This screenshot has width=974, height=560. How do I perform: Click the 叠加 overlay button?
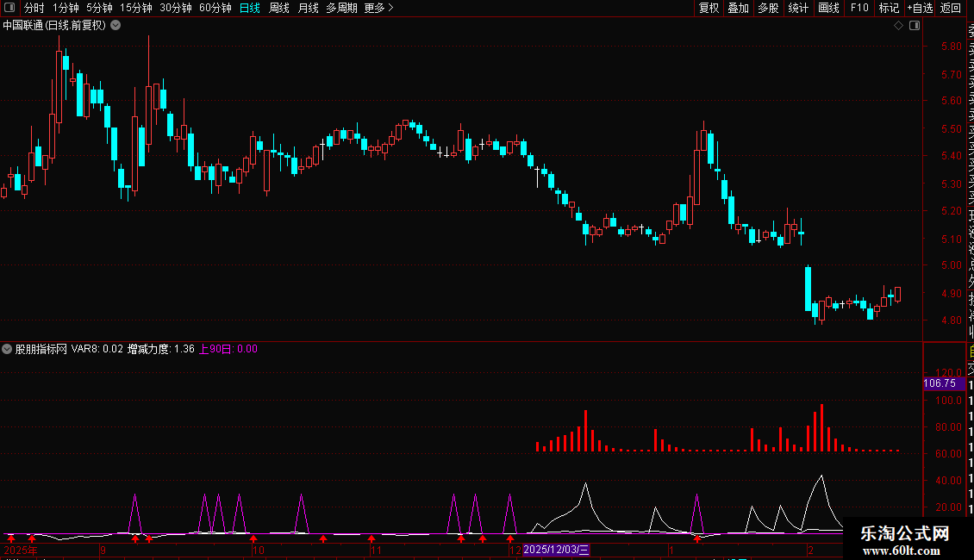point(739,8)
